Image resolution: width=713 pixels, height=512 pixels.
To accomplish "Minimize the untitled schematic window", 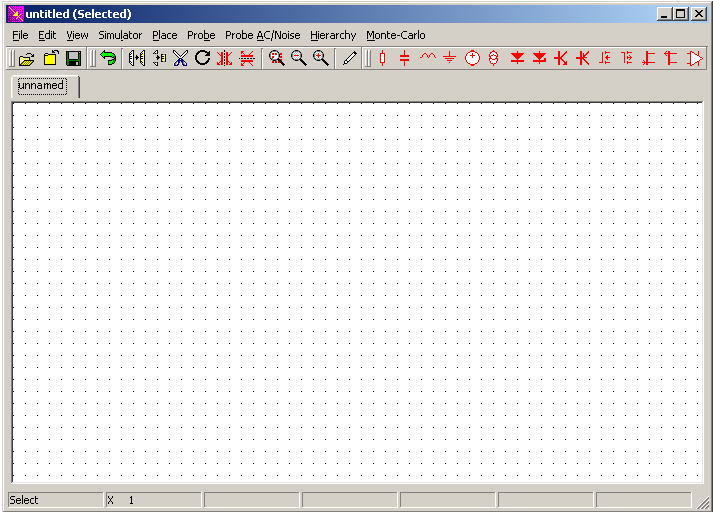I will click(x=664, y=14).
